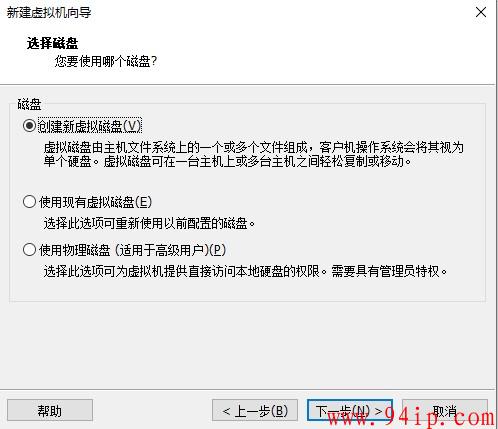Click description starting 虚拟磁盘由主机文件系统上的
498x429 pixels.
pos(253,147)
